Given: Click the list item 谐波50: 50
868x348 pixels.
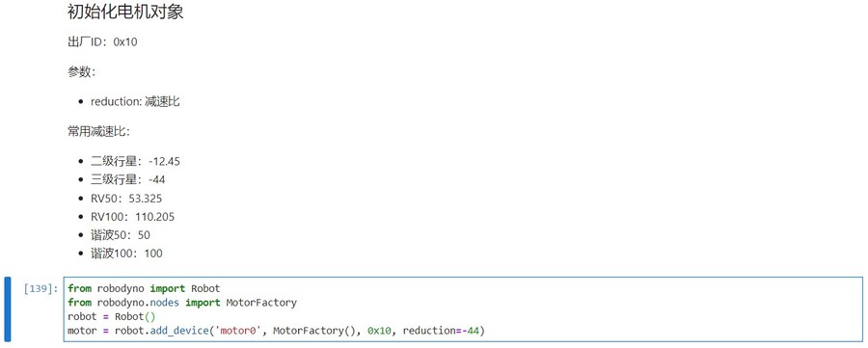Looking at the screenshot, I should tap(121, 235).
